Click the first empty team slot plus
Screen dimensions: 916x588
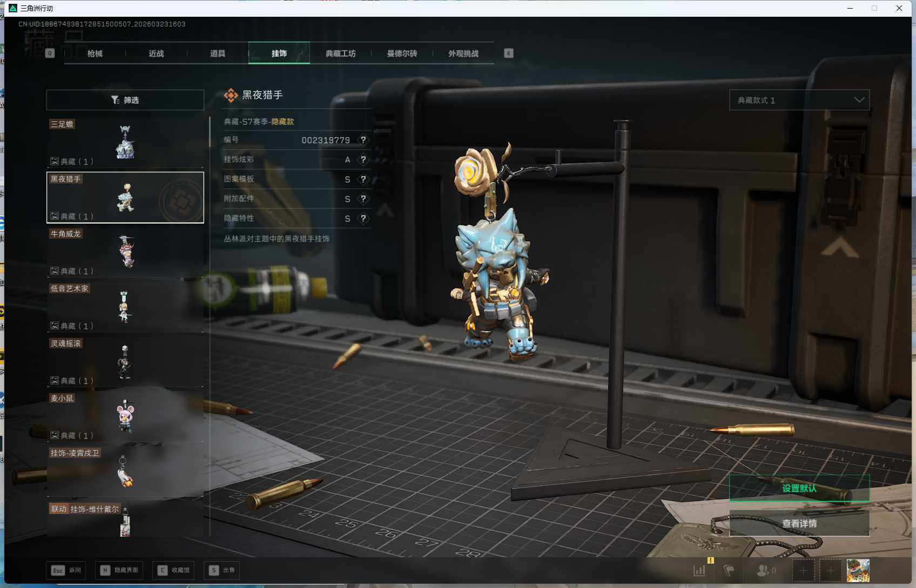(803, 570)
